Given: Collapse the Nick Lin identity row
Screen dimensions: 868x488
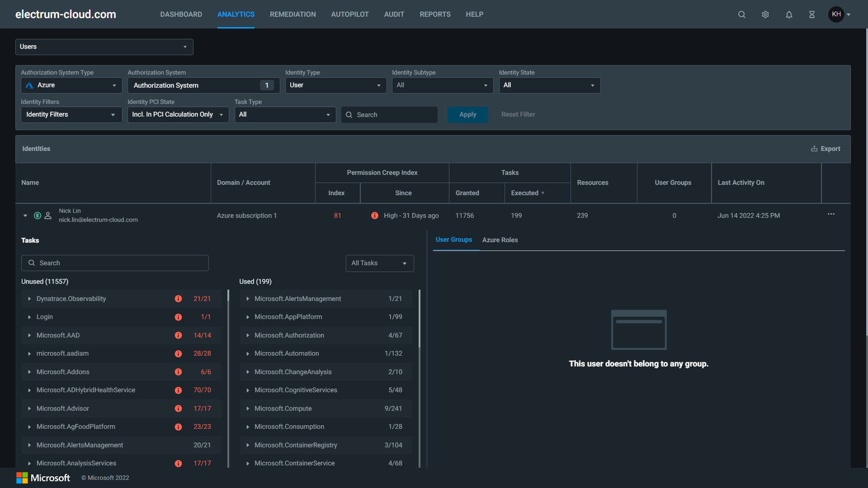Looking at the screenshot, I should click(25, 216).
